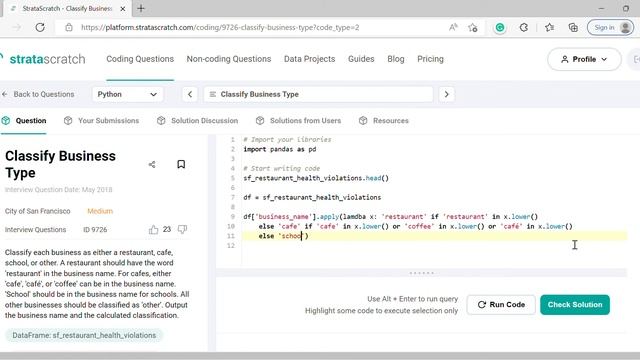Open Data Projects menu item

[x=309, y=59]
